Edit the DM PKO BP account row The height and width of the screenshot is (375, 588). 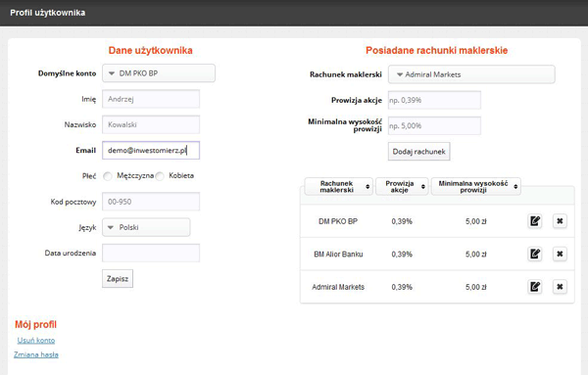tap(535, 221)
